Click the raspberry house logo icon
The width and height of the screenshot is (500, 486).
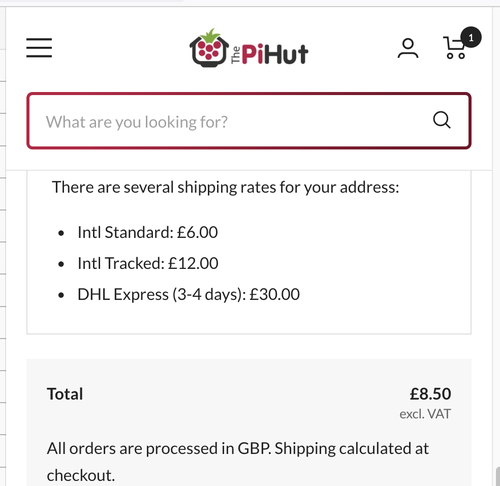(209, 48)
